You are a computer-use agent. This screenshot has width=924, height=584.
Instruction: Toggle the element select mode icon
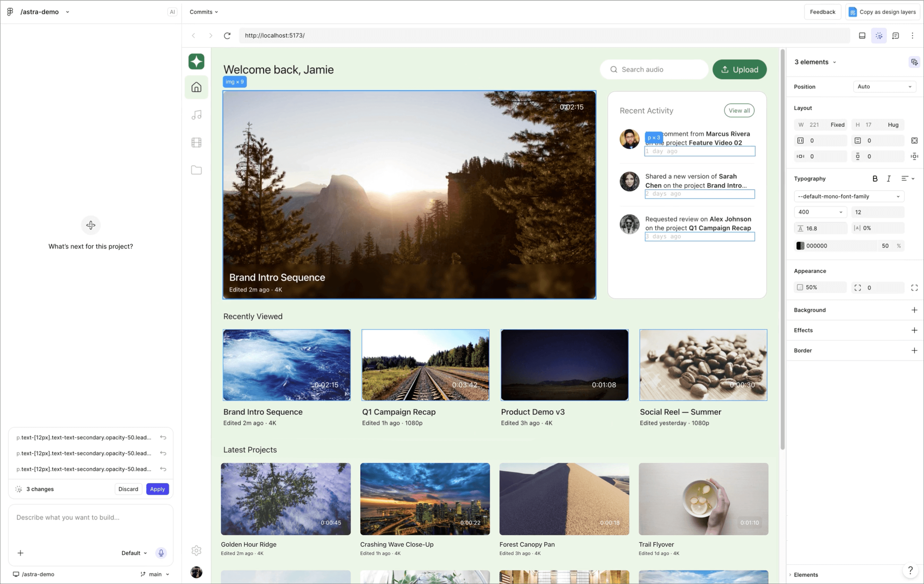pyautogui.click(x=879, y=36)
